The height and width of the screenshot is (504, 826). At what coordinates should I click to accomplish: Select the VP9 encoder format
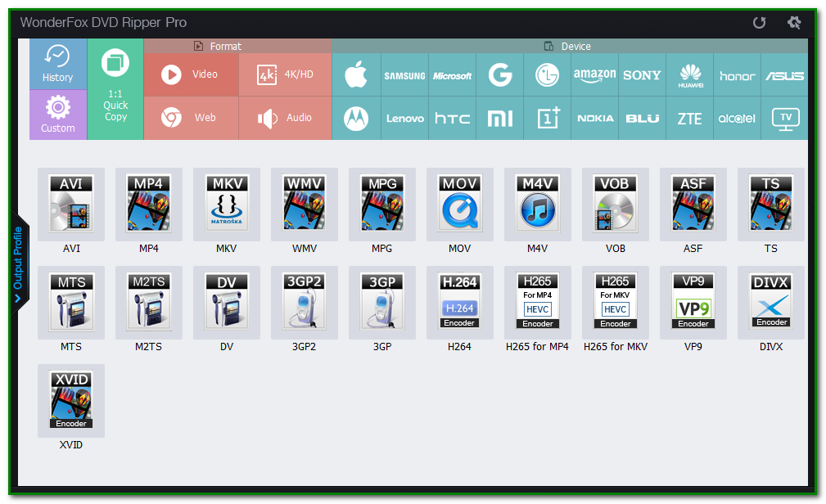693,302
